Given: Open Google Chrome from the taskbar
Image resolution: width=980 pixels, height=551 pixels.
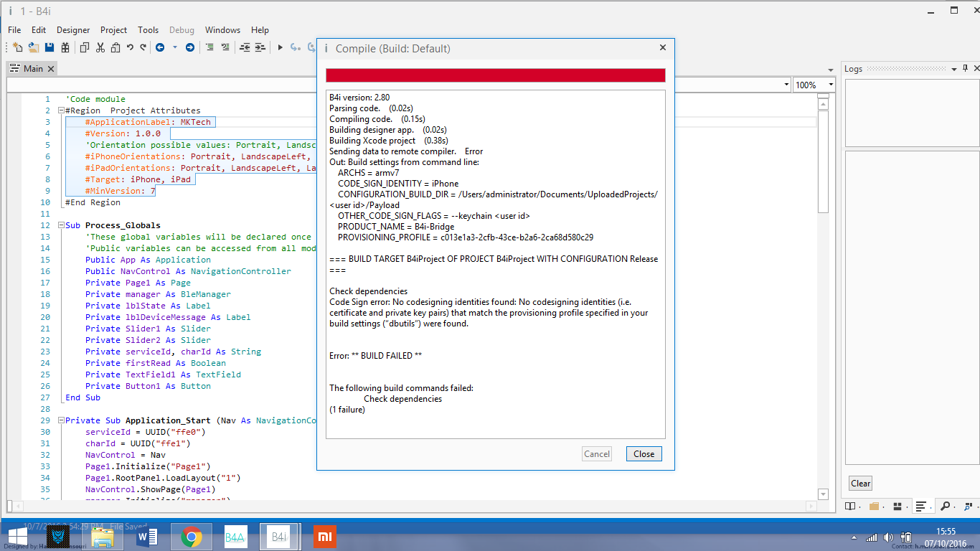Looking at the screenshot, I should point(191,537).
